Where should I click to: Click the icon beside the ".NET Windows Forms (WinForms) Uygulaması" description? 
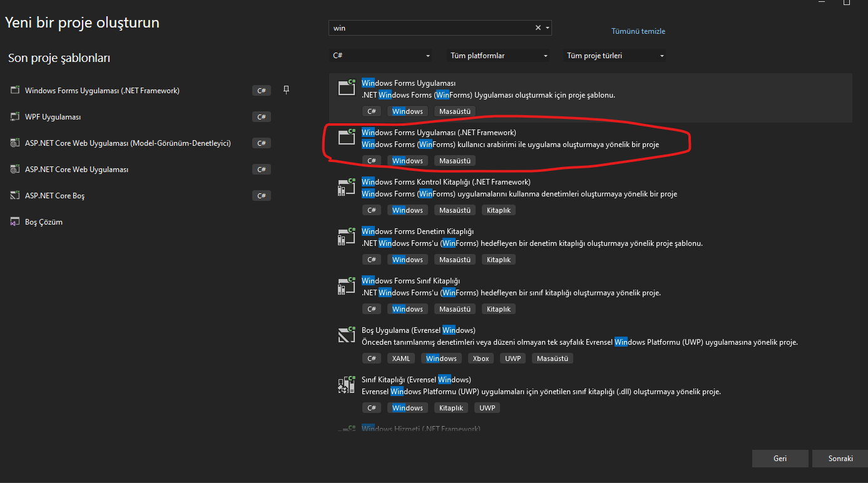347,88
